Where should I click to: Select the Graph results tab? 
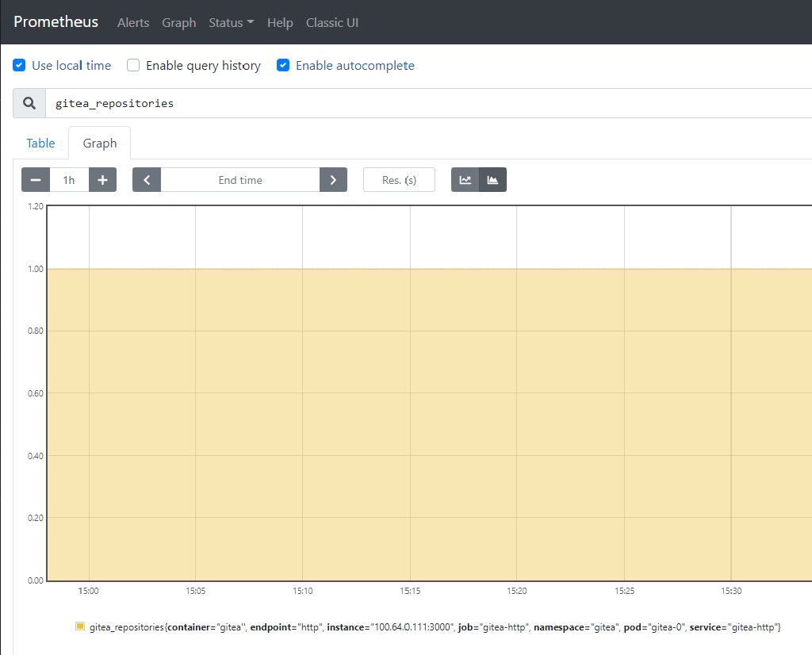click(x=99, y=143)
